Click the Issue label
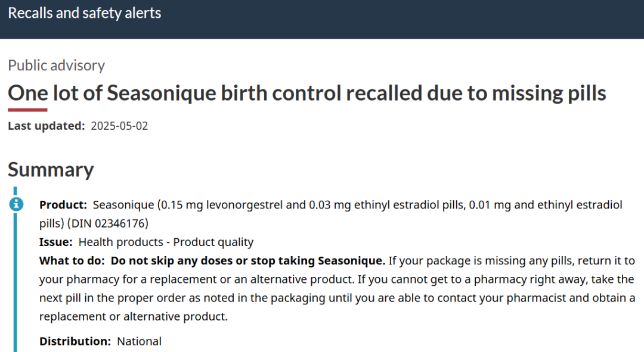 click(56, 242)
